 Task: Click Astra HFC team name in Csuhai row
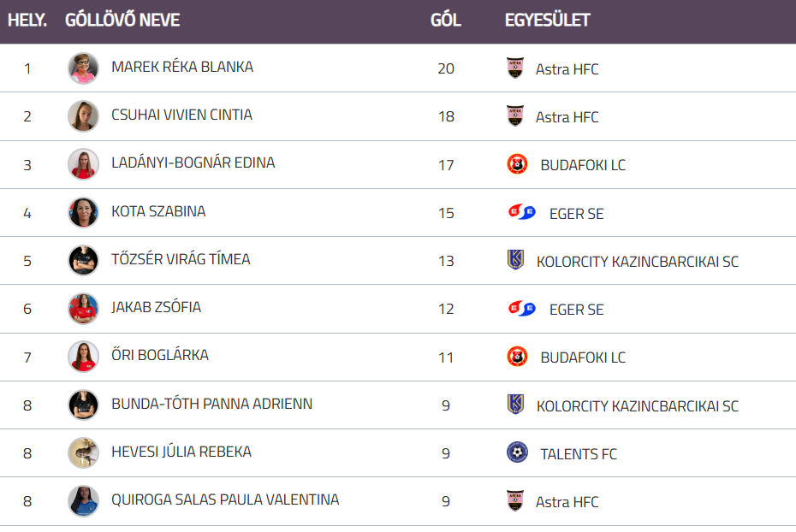coord(567,117)
